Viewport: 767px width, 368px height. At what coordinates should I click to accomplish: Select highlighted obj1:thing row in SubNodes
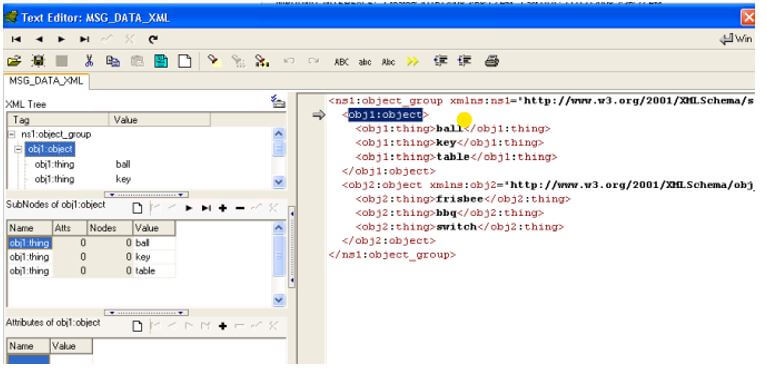tap(29, 243)
